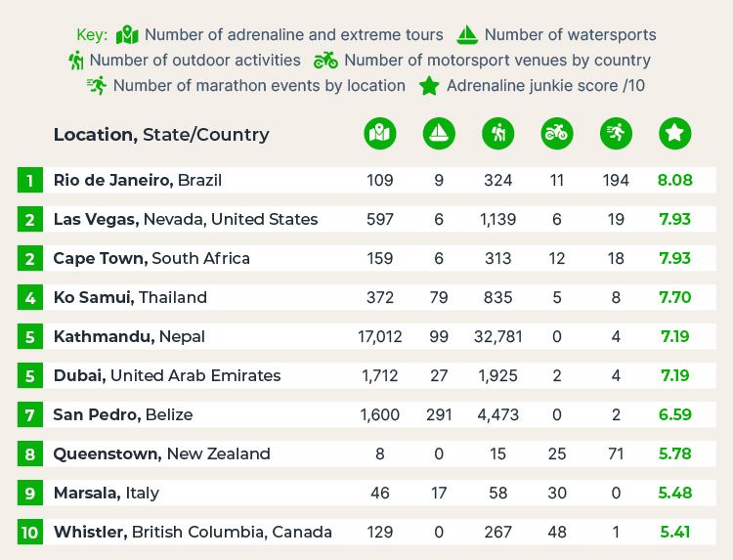Click the adrenaline junkie star column icon
The image size is (733, 560).
coord(675,134)
